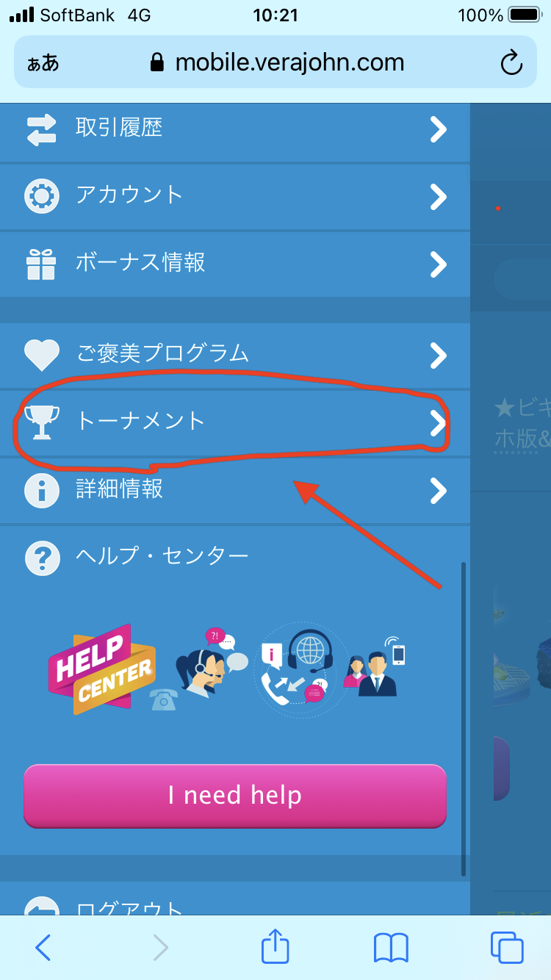The width and height of the screenshot is (551, 980).
Task: Expand 取引履歴 using its chevron
Action: 438,130
